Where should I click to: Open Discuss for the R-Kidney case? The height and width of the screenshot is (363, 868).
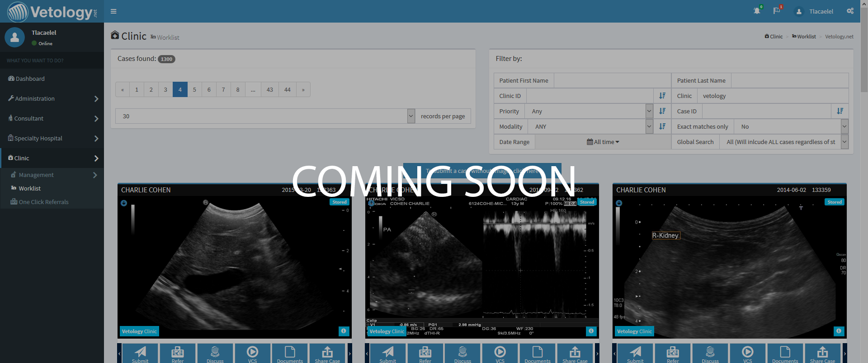710,354
